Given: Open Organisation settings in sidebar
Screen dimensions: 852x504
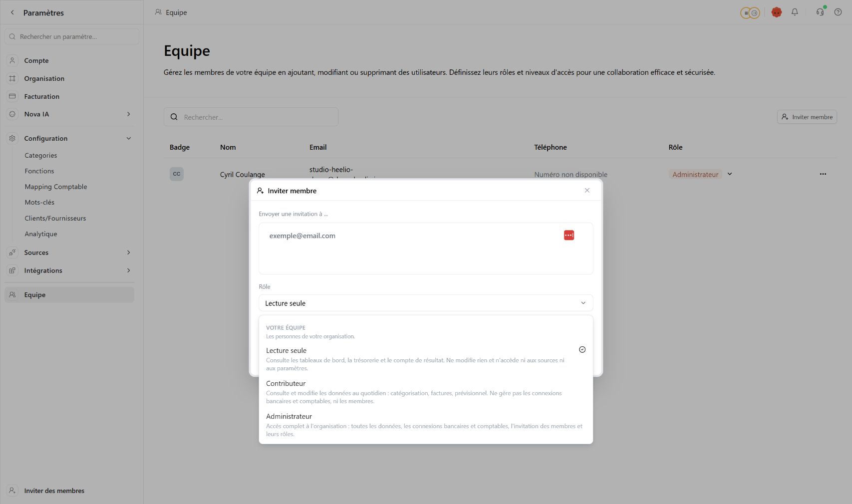Looking at the screenshot, I should (x=69, y=78).
